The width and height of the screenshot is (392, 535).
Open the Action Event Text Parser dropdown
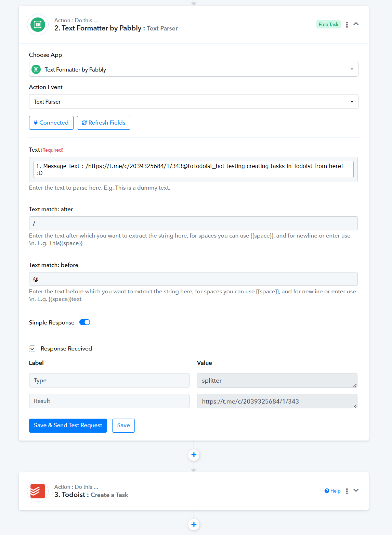[194, 102]
